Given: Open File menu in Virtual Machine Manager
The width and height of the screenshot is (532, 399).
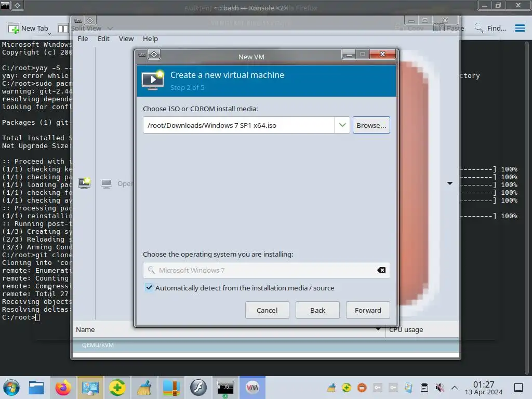Looking at the screenshot, I should point(83,38).
